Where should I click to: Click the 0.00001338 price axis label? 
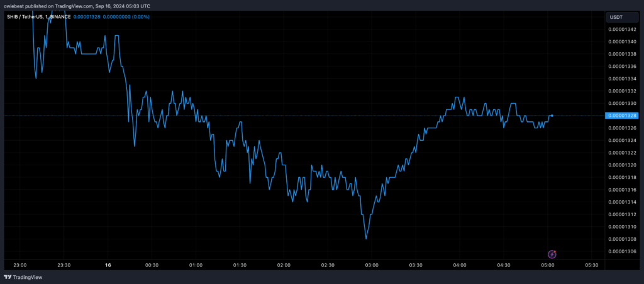622,54
